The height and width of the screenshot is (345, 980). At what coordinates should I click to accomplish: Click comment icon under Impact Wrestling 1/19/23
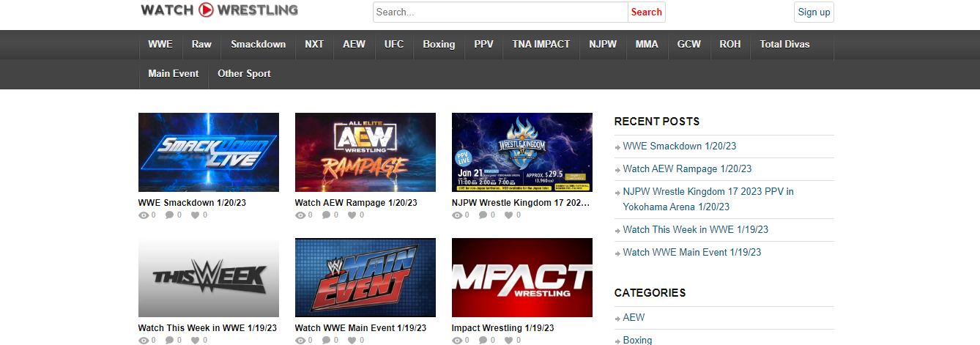[x=483, y=341]
